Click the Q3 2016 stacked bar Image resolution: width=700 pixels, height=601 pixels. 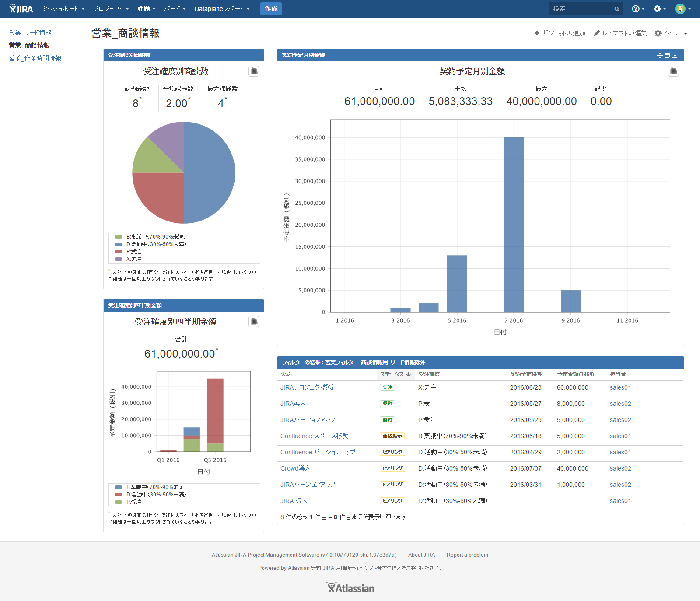click(x=215, y=415)
